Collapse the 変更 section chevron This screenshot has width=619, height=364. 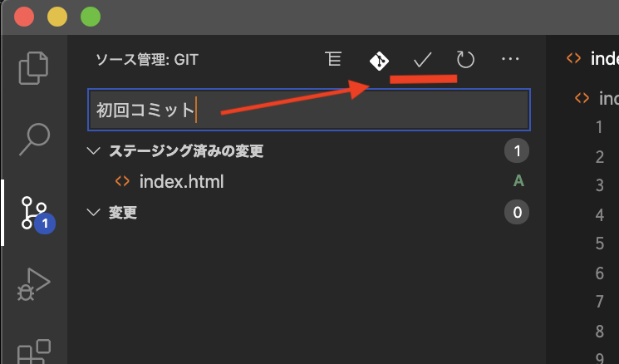coord(93,213)
